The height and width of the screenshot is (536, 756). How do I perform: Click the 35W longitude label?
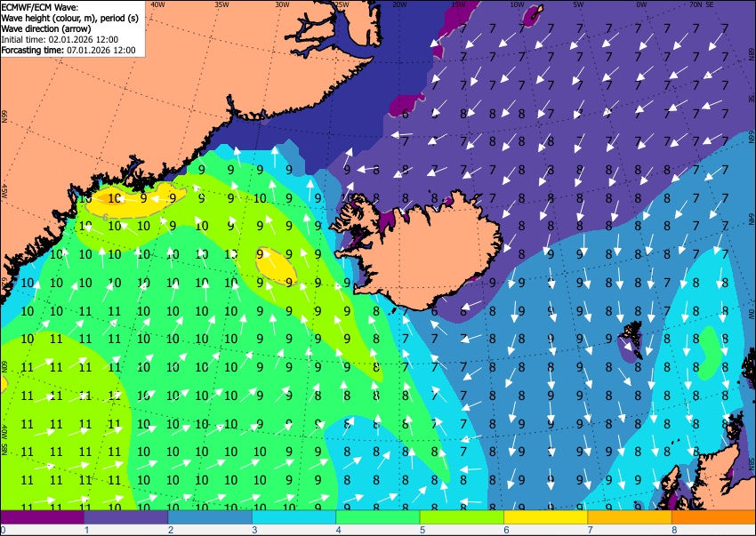tap(221, 4)
